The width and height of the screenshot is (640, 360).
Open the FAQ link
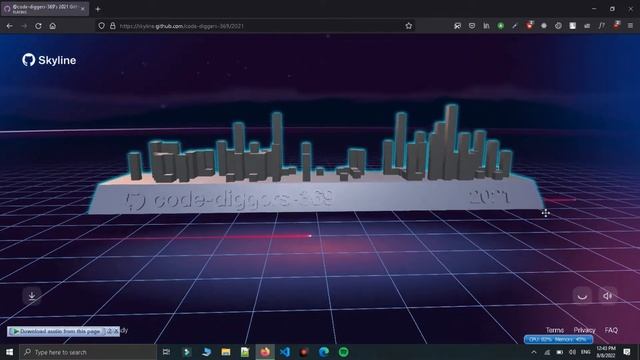point(611,330)
